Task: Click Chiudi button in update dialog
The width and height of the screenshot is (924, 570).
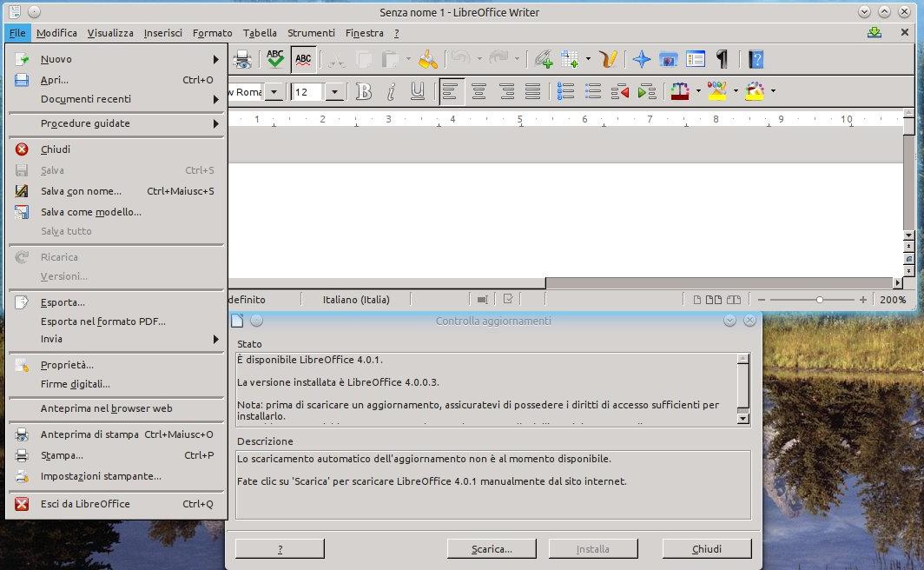Action: click(707, 549)
